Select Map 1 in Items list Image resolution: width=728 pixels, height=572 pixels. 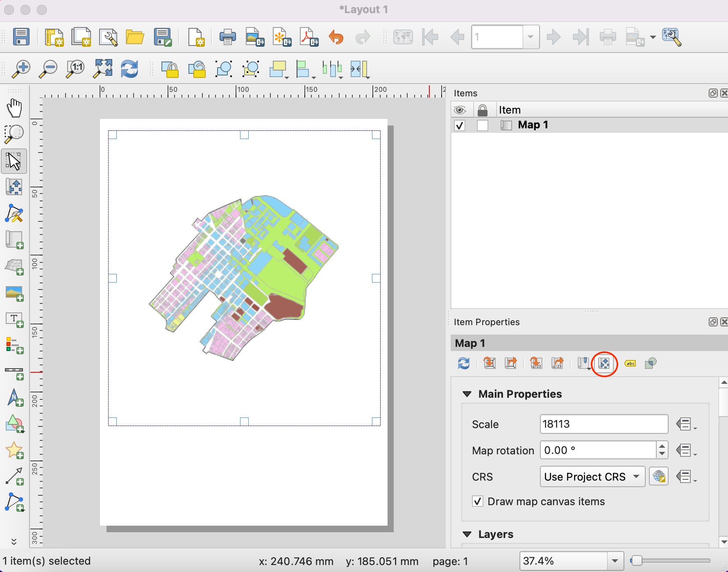coord(533,125)
